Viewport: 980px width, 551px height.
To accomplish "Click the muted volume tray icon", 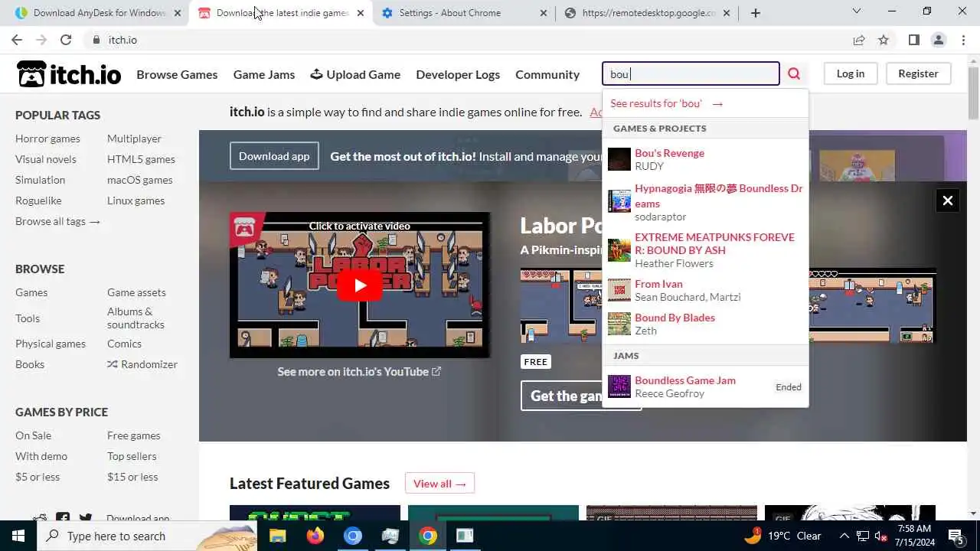I will click(x=880, y=536).
